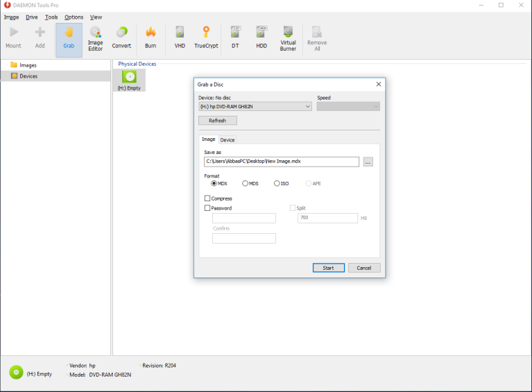Enable the Password checkbox
This screenshot has height=392, width=532.
(207, 207)
